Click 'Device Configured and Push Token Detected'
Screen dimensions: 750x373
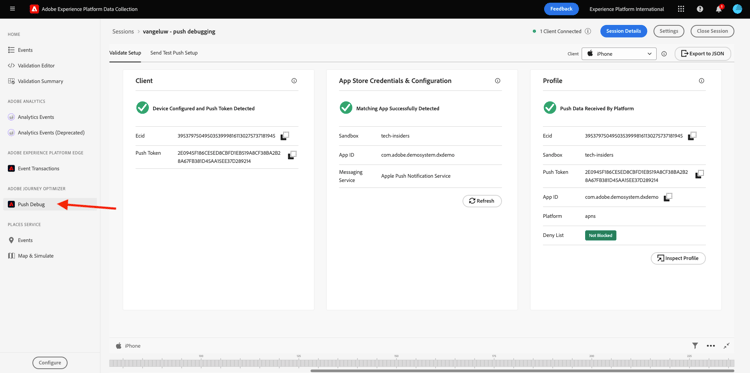(203, 109)
